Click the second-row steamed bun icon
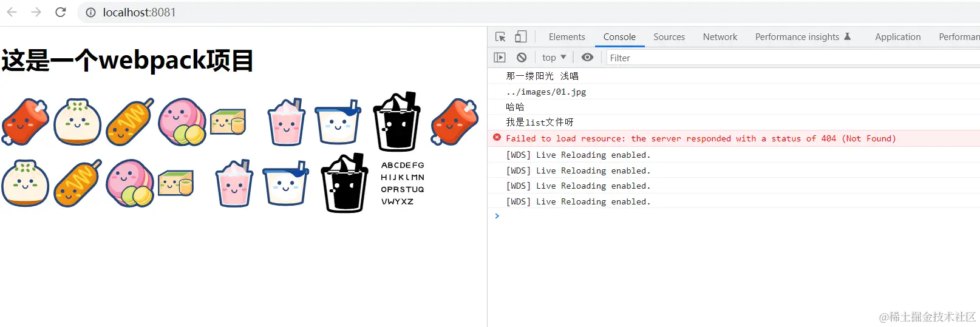The image size is (980, 327). [x=26, y=183]
